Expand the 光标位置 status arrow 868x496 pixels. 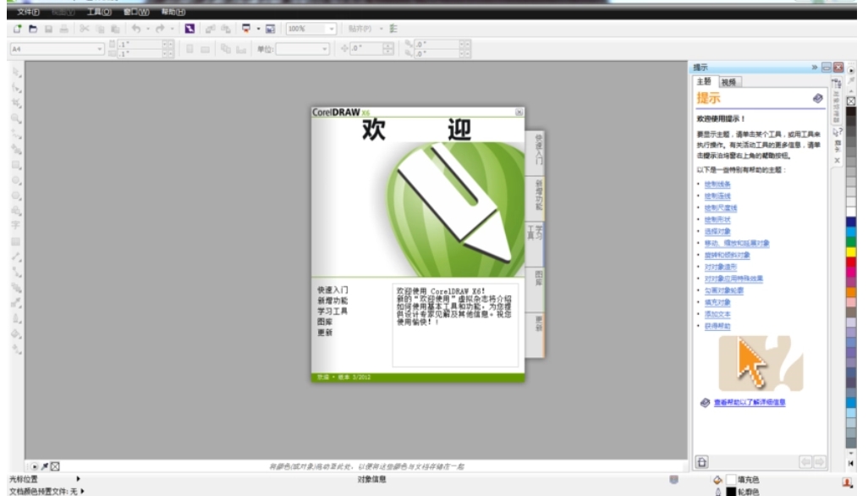(78, 479)
